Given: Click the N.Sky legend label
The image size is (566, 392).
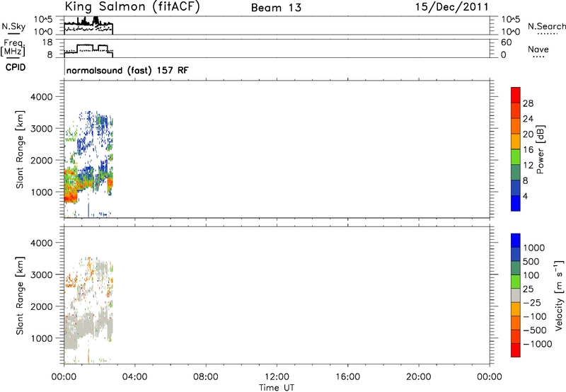Looking at the screenshot, I should pos(13,27).
